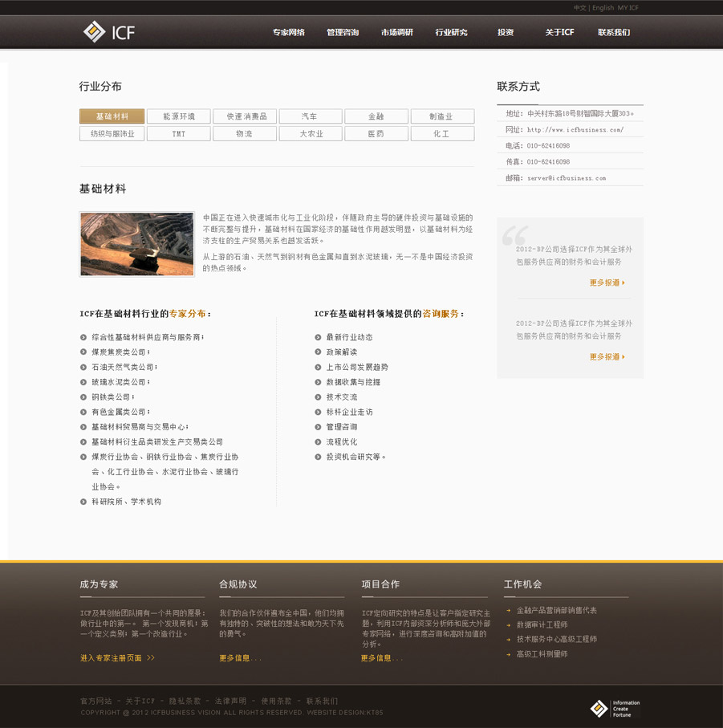Switch language to English

(x=603, y=8)
